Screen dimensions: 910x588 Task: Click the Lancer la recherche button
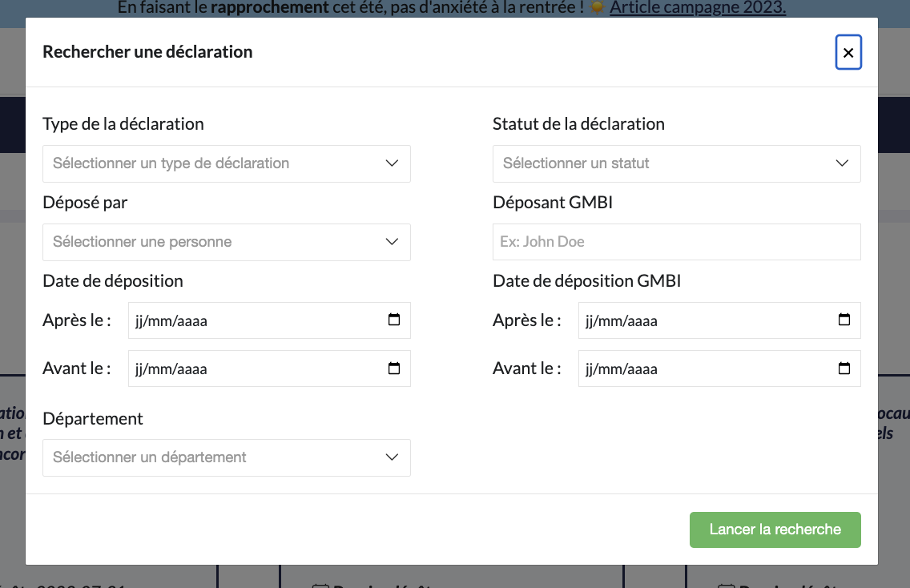(775, 530)
